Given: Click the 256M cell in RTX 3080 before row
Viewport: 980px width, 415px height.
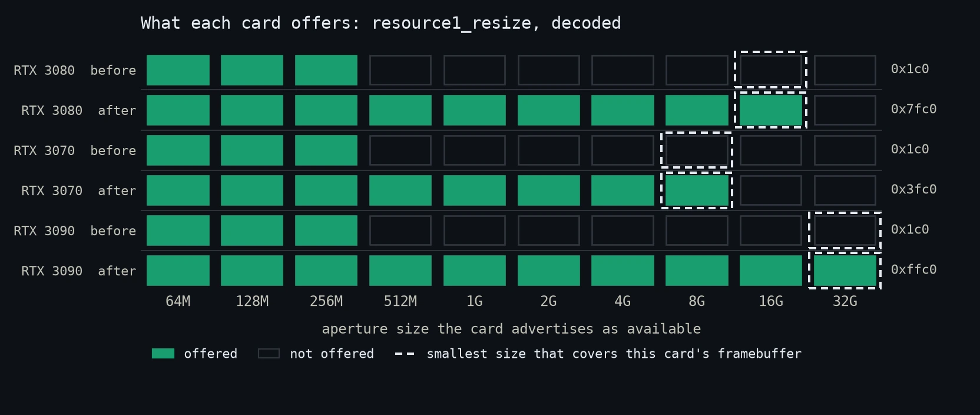Looking at the screenshot, I should point(326,70).
